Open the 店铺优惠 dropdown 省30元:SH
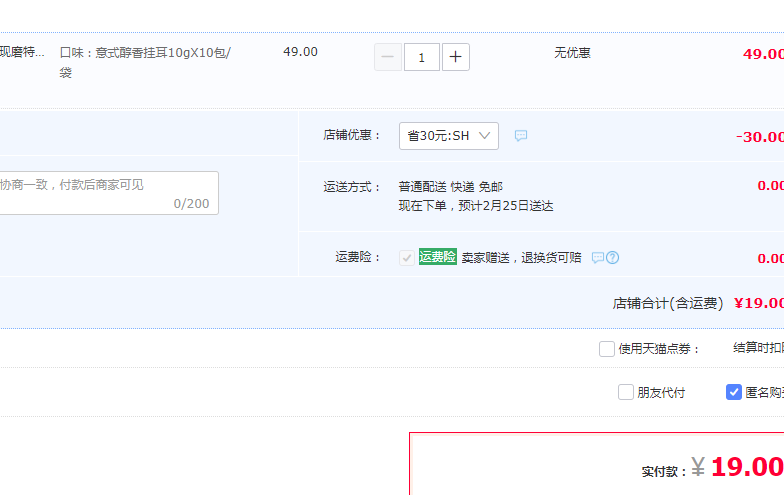The width and height of the screenshot is (784, 495). [x=448, y=136]
